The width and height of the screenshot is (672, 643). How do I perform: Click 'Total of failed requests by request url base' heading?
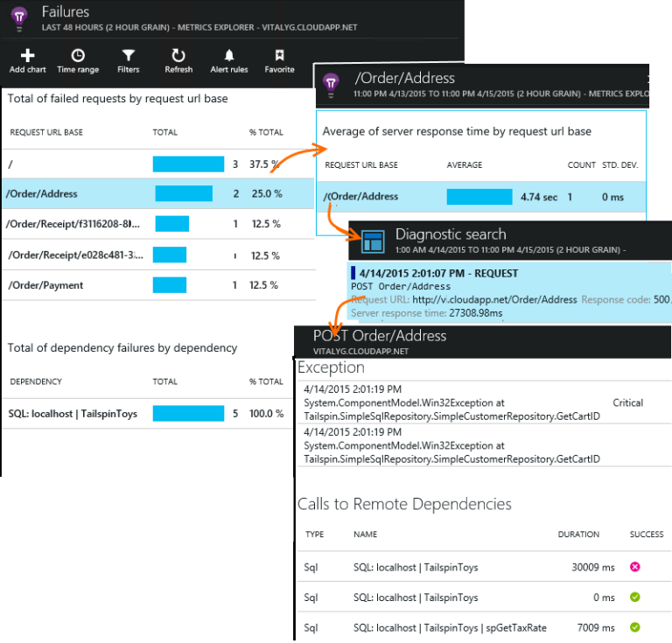[117, 99]
